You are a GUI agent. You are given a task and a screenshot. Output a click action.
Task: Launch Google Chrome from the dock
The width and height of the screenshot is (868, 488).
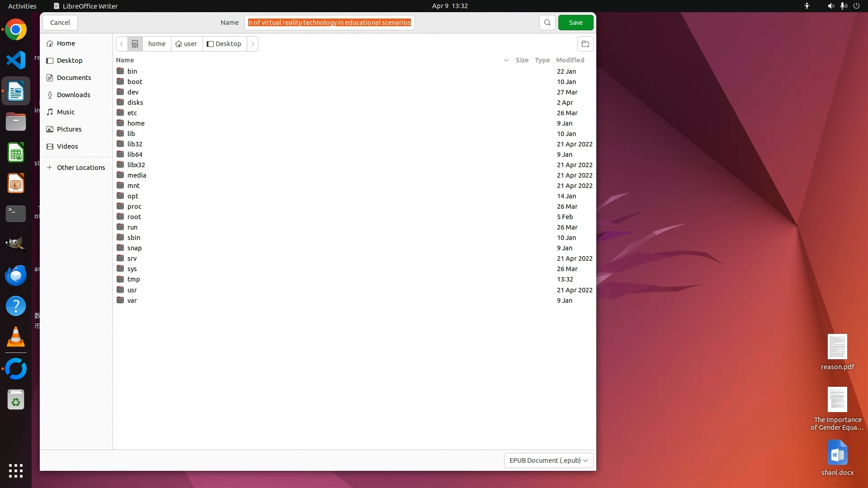(16, 30)
